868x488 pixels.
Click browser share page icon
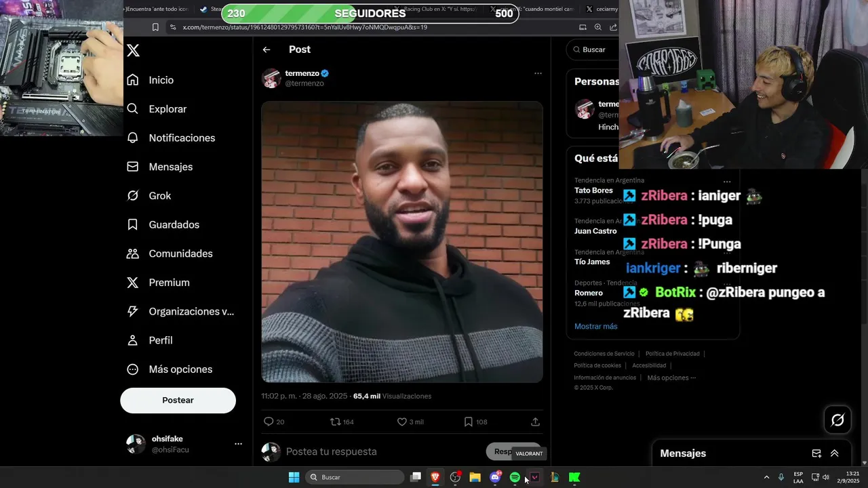(x=613, y=27)
